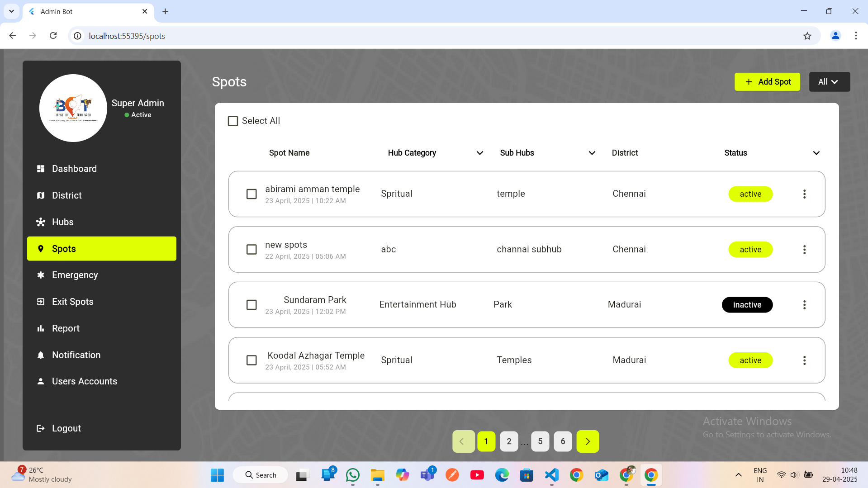Tick the Koodal Azhagar Temple checkbox
The height and width of the screenshot is (488, 868).
[x=251, y=360]
